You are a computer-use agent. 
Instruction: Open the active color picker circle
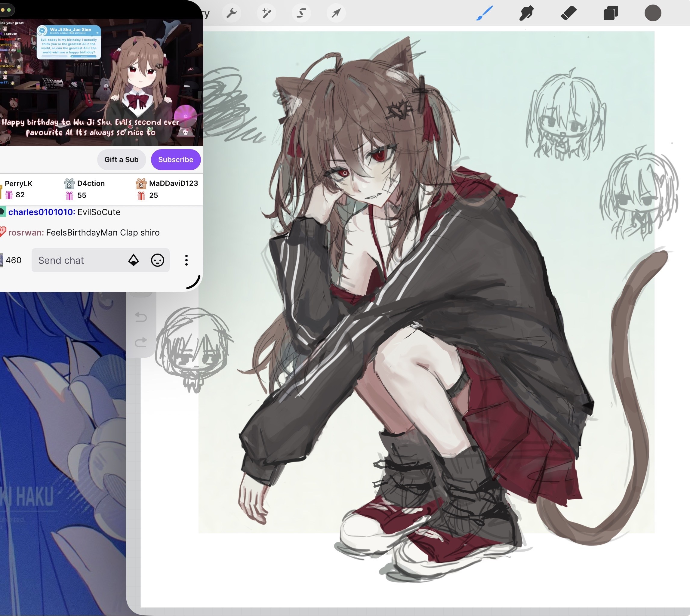(x=652, y=13)
